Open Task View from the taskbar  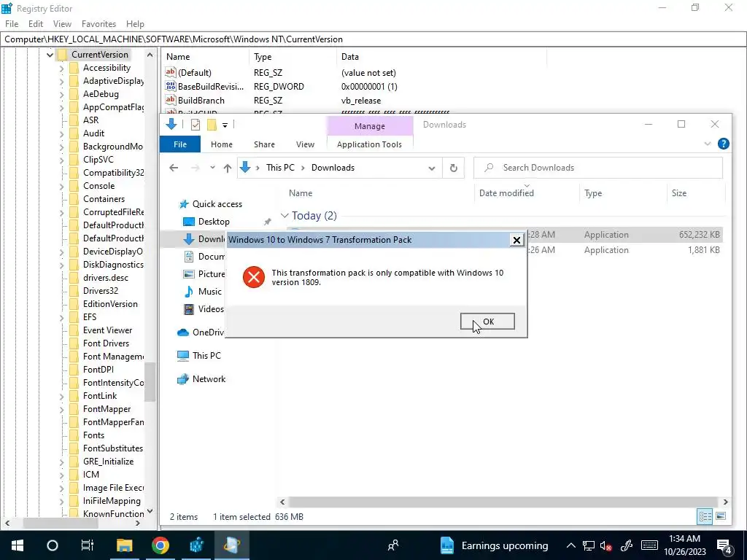[88, 545]
